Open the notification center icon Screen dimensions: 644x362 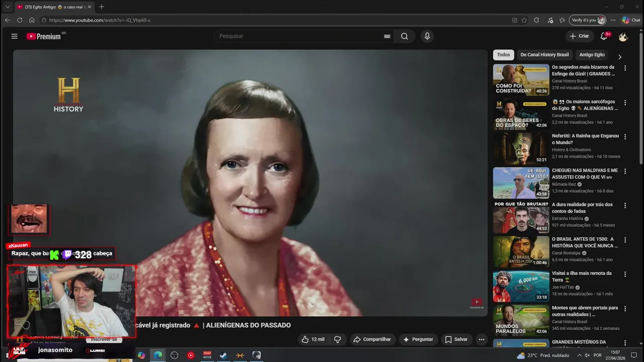[x=633, y=355]
